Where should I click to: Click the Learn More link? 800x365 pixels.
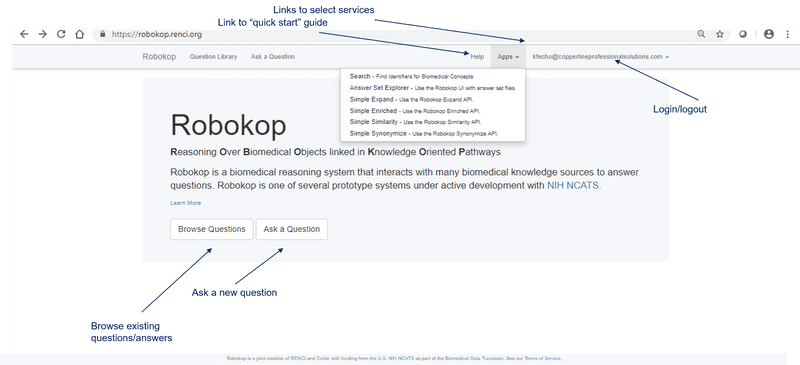[186, 203]
